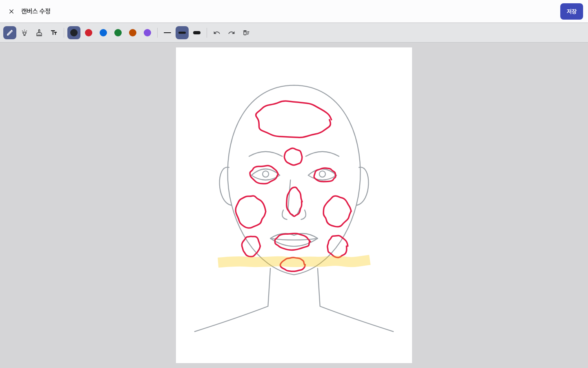The width and height of the screenshot is (588, 368).
Task: Choose the orange color swatch
Action: pyautogui.click(x=133, y=33)
